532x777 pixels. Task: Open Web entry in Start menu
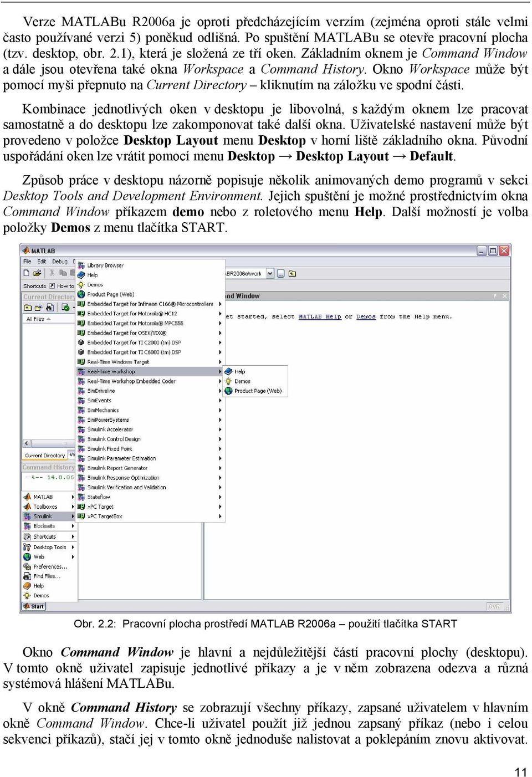[x=49, y=557]
